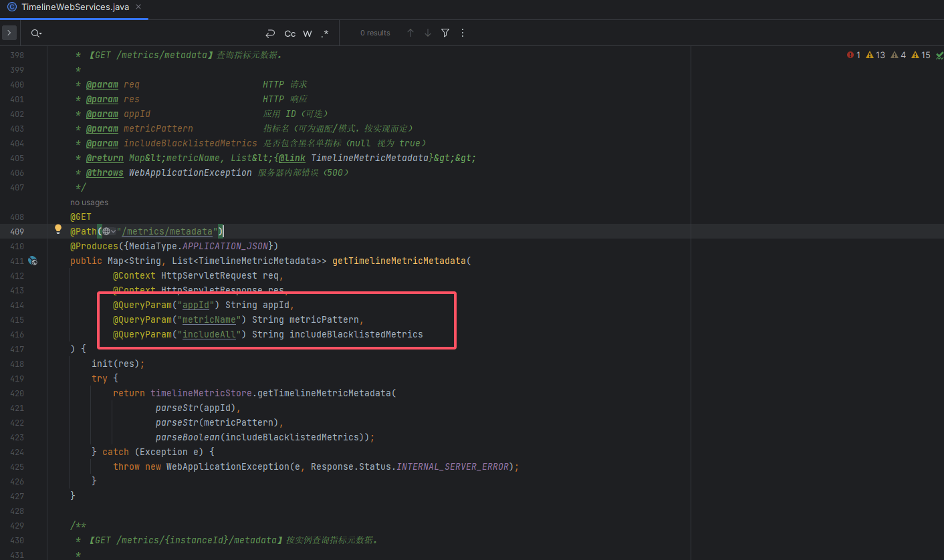Image resolution: width=944 pixels, height=560 pixels.
Task: Expand the replace field chevron
Action: click(9, 33)
